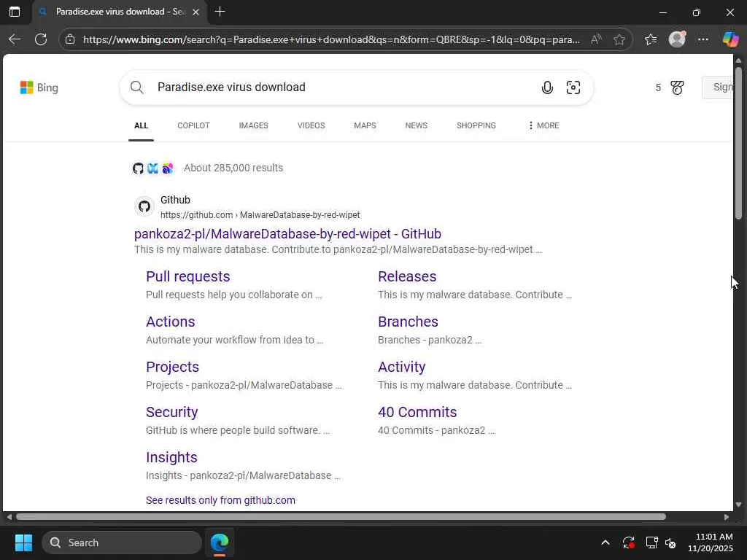Reload the page with refresh icon
Viewport: 747px width, 560px height.
pyautogui.click(x=41, y=39)
